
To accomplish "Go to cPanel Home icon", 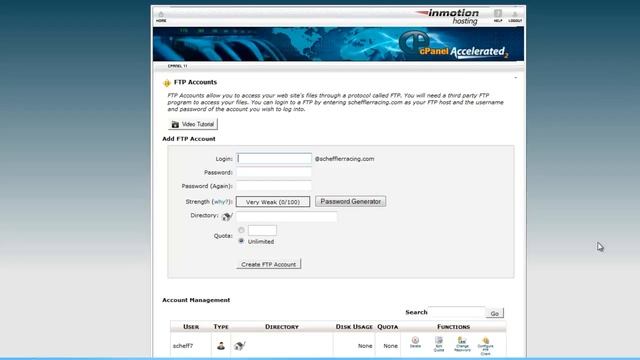I will (x=161, y=16).
